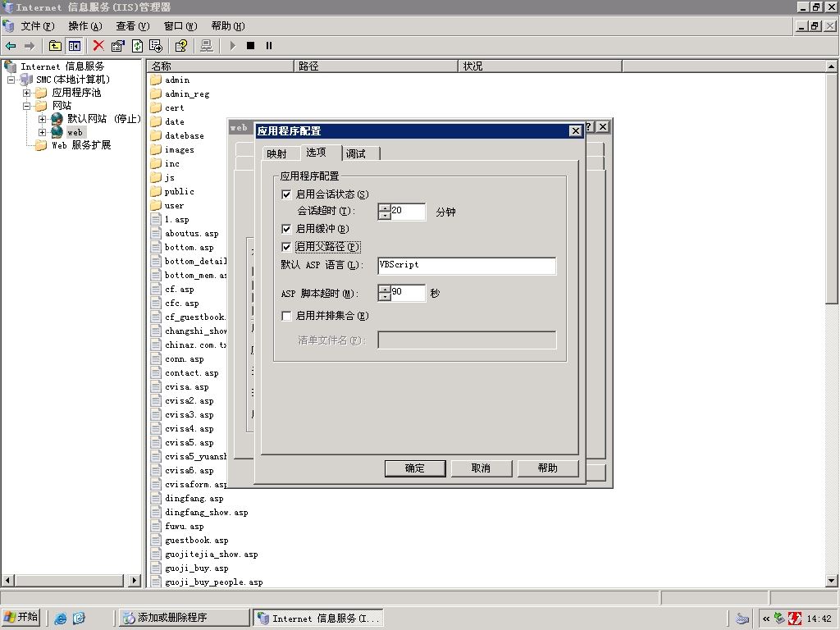This screenshot has width=840, height=630.
Task: Select the Web 服务扩展 tree node
Action: [81, 145]
